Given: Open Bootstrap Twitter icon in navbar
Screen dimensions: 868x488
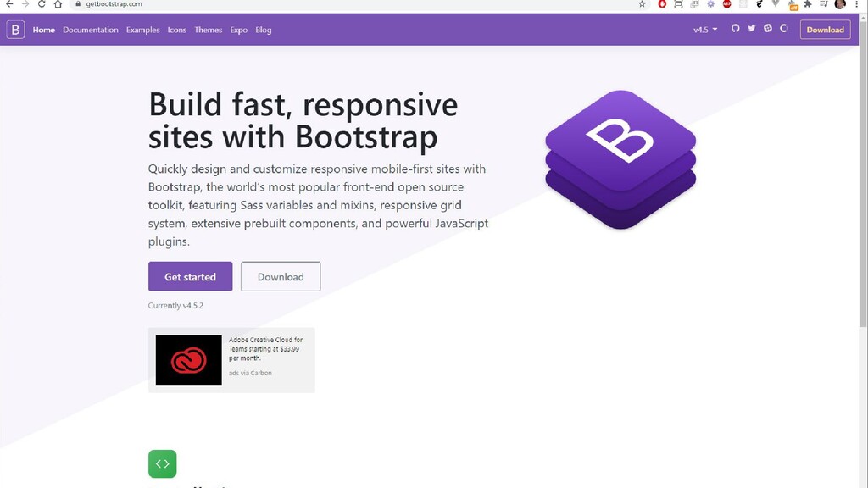Looking at the screenshot, I should click(x=751, y=28).
